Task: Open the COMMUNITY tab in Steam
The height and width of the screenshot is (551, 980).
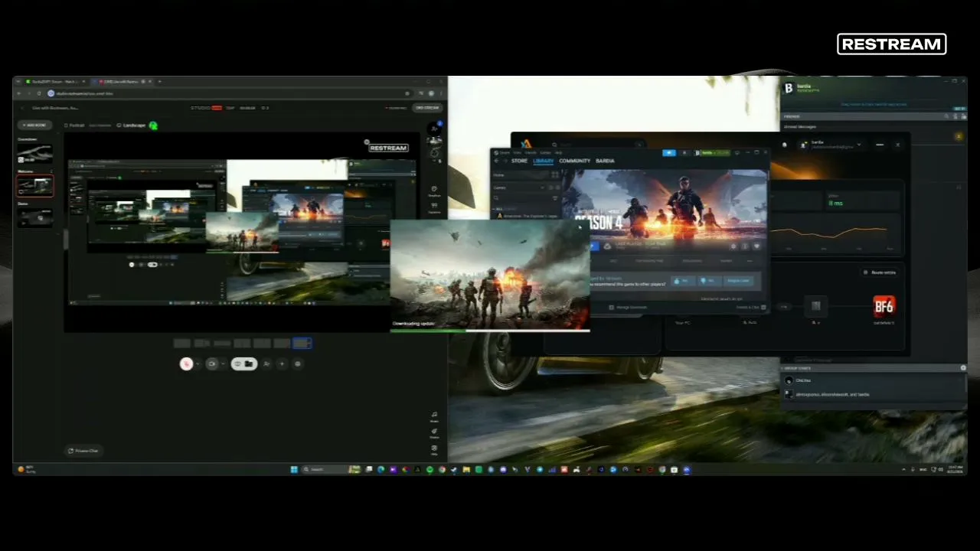Action: tap(574, 161)
